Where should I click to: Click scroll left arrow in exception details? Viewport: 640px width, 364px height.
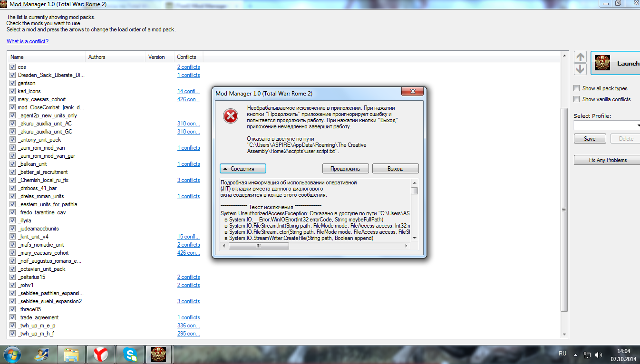tap(224, 246)
